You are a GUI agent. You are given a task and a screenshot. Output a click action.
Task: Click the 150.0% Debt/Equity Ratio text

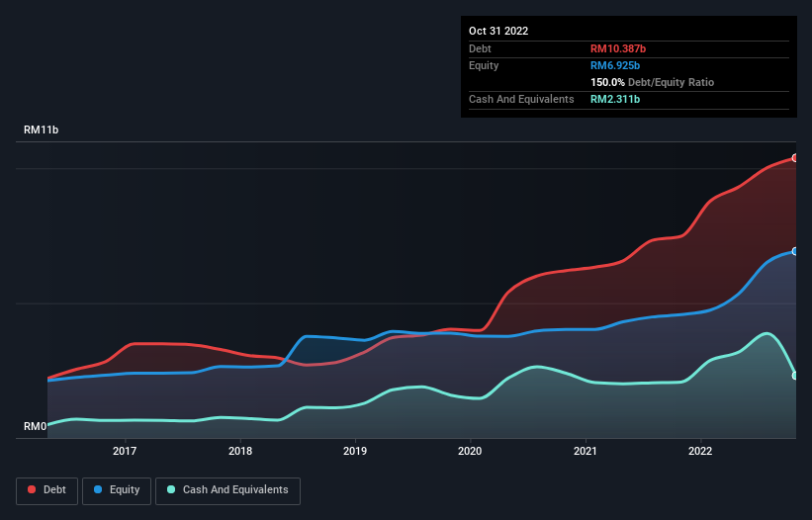(652, 82)
